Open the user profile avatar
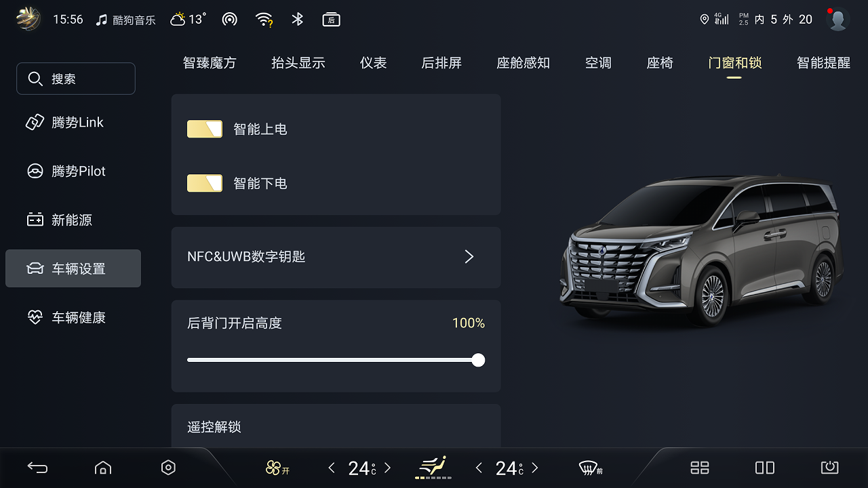This screenshot has height=488, width=868. pyautogui.click(x=838, y=20)
